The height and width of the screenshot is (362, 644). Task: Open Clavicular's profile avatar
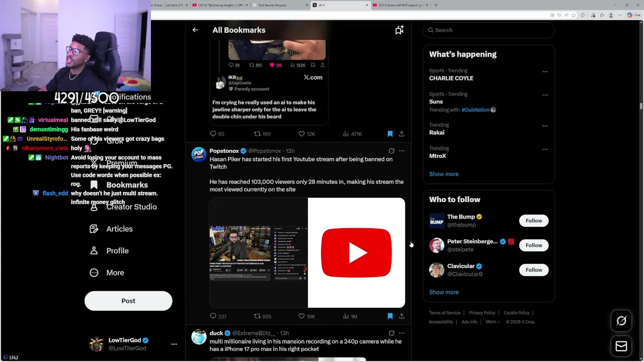pos(436,270)
